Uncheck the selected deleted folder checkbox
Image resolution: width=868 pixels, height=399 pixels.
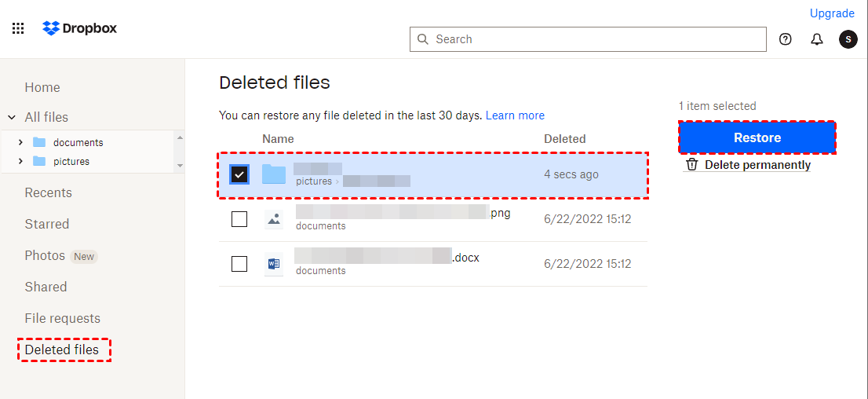click(239, 174)
